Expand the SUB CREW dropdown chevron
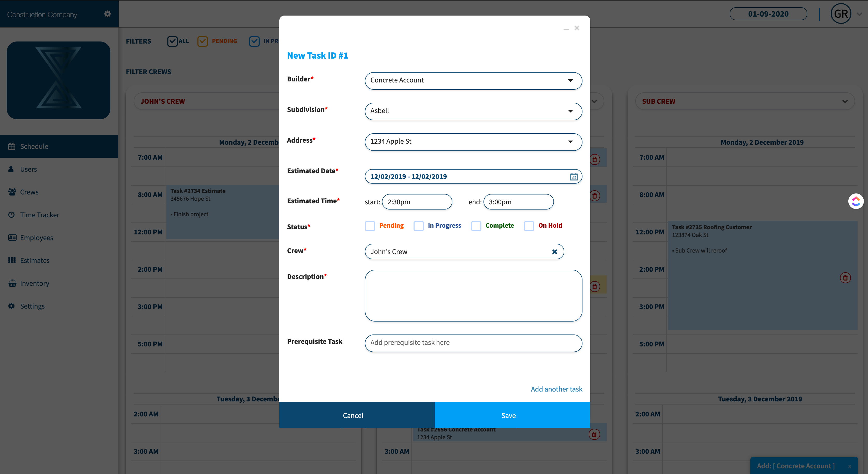 pyautogui.click(x=845, y=101)
